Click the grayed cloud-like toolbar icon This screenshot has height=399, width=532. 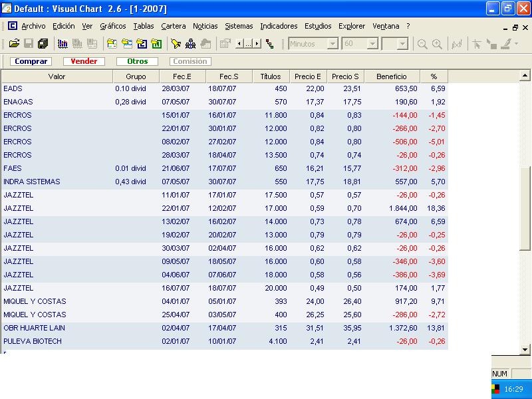coord(205,44)
